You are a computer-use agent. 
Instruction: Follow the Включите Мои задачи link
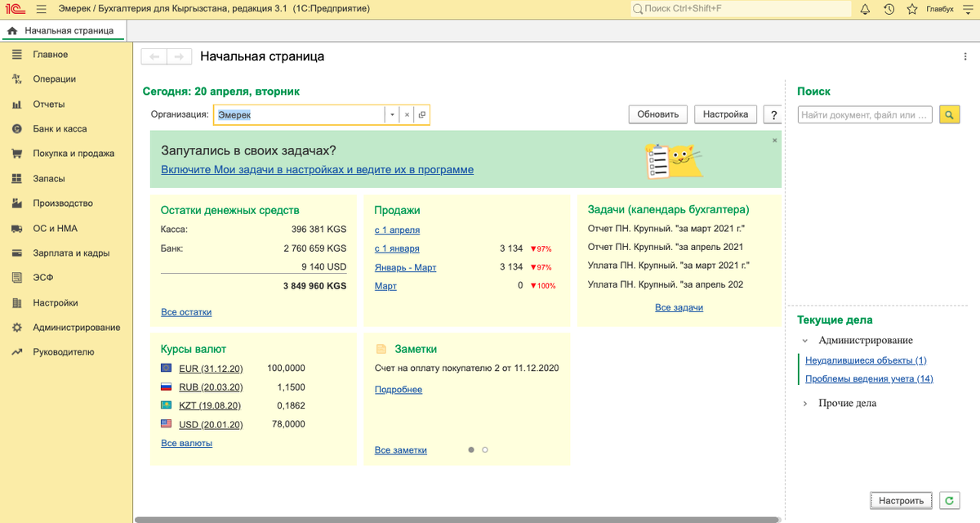[317, 170]
